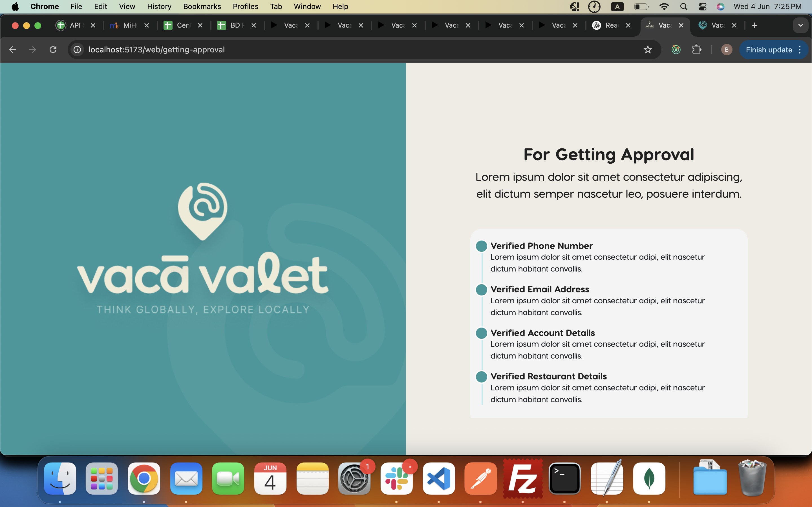This screenshot has height=507, width=812.
Task: Open macOS Control Center toggles
Action: (x=702, y=6)
